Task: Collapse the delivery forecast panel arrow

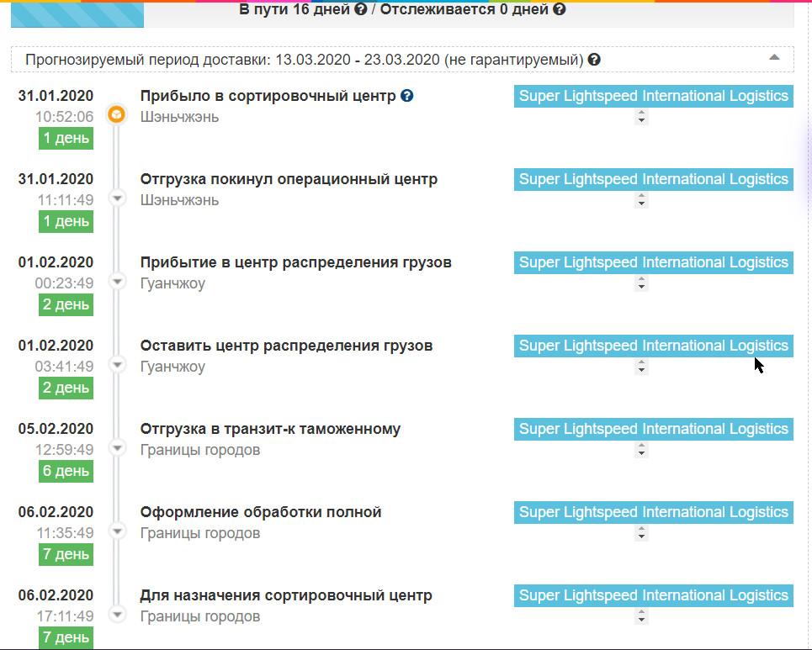Action: 774,57
